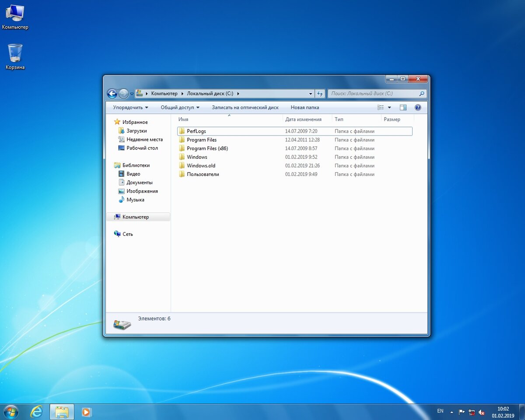Open recent pages dropdown beside forward arrow
The image size is (525, 420).
tap(132, 94)
